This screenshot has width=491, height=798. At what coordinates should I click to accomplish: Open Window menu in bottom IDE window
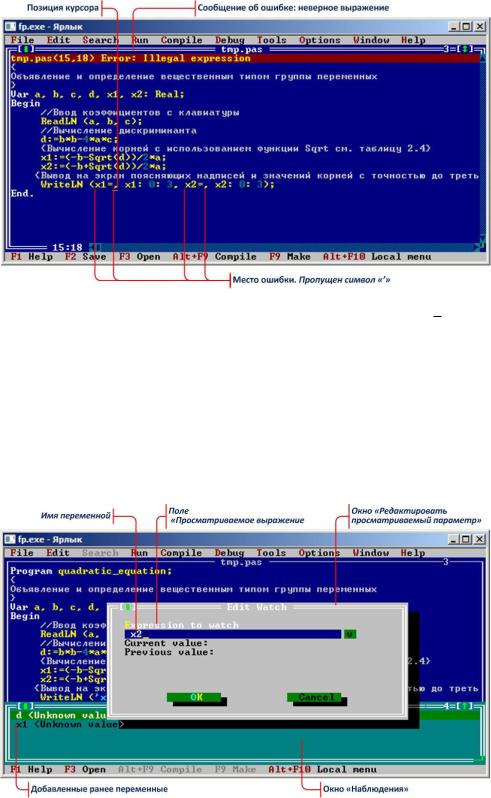(x=370, y=553)
